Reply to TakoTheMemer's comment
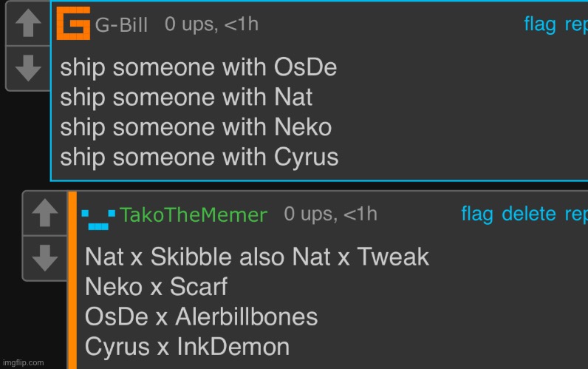 [576, 214]
